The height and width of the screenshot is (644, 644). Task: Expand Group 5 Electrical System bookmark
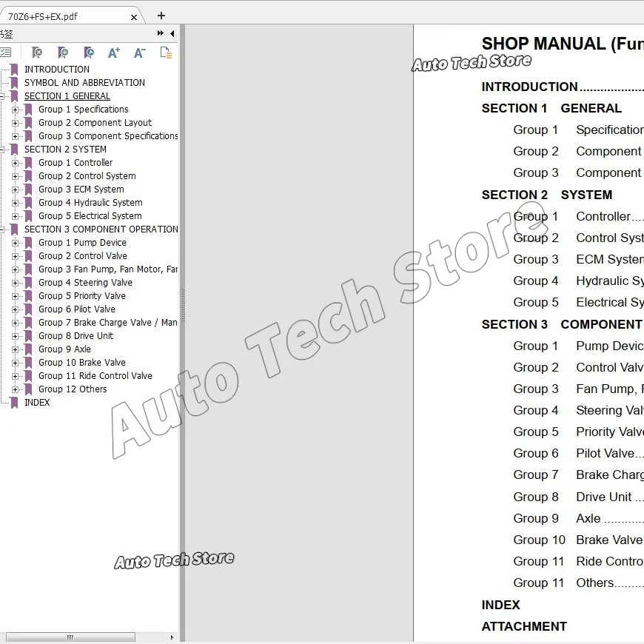16,216
